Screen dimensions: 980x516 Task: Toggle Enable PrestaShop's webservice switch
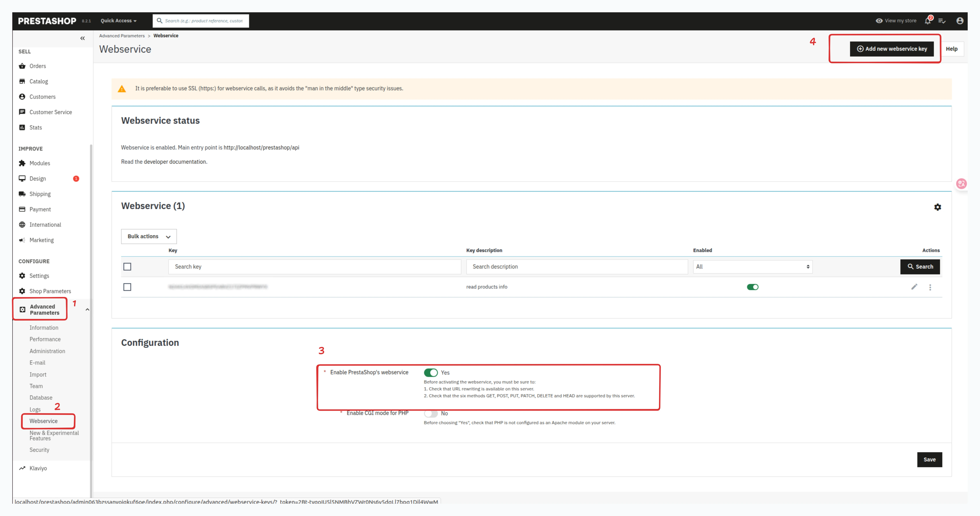(x=431, y=373)
